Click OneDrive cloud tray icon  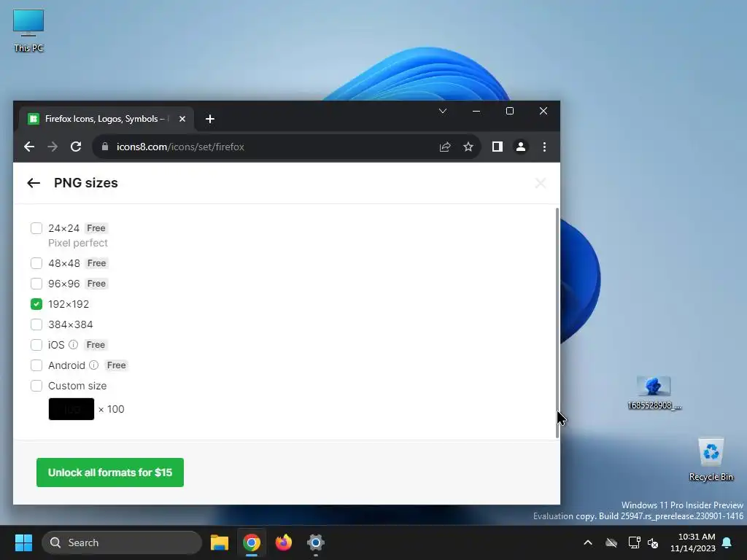611,542
